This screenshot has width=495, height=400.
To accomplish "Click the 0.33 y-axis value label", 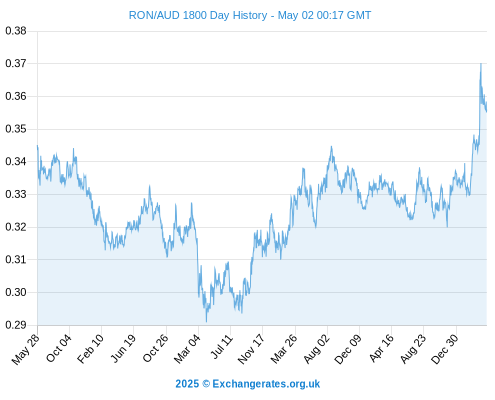I will (x=16, y=194).
